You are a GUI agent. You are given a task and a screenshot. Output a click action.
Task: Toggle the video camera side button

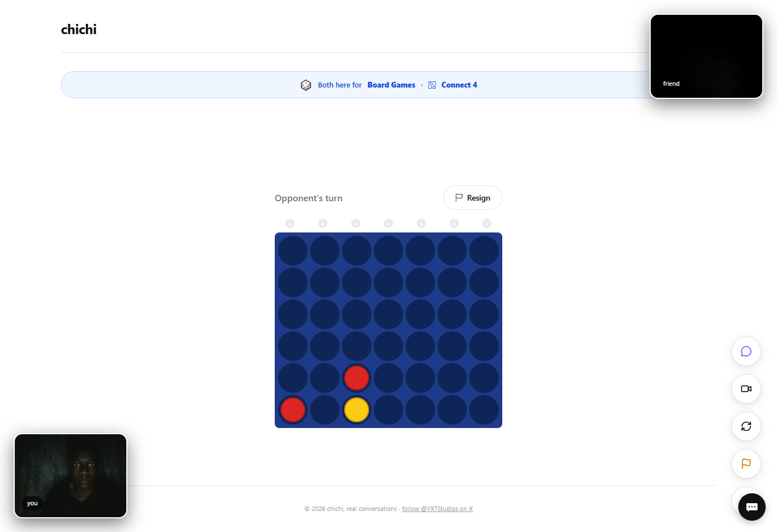(x=746, y=389)
